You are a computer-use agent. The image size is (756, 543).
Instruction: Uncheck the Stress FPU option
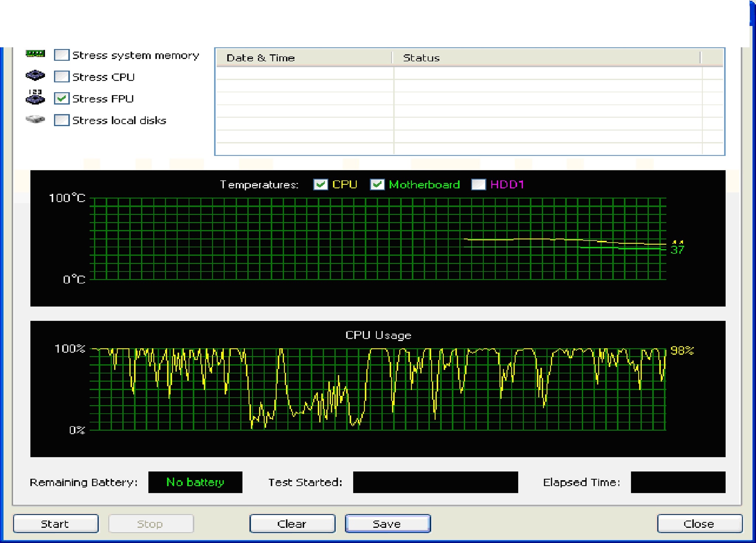[x=62, y=98]
